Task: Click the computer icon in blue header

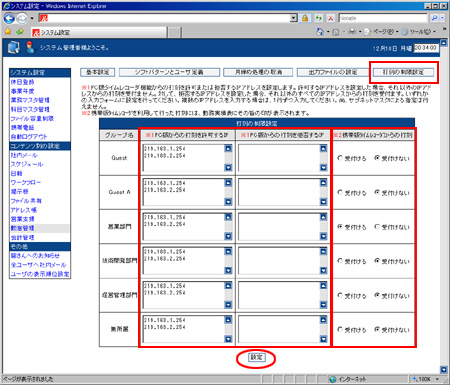Action: 14,47
